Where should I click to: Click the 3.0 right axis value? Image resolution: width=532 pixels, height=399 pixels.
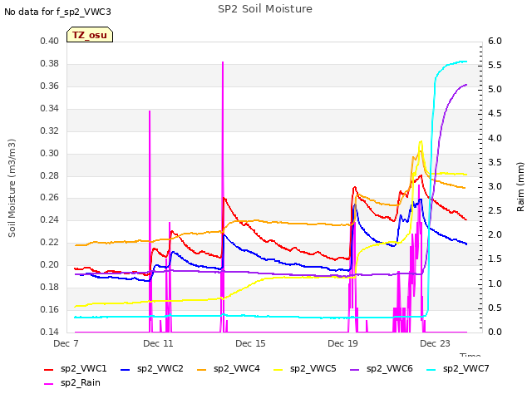(495, 186)
